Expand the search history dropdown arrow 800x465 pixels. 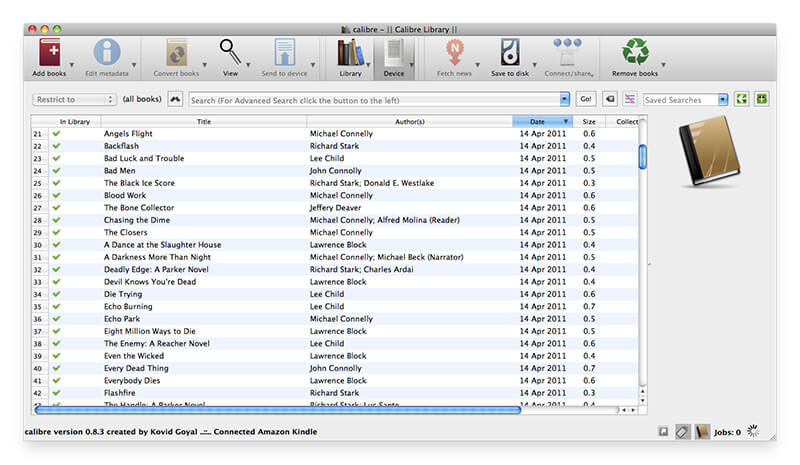point(564,100)
